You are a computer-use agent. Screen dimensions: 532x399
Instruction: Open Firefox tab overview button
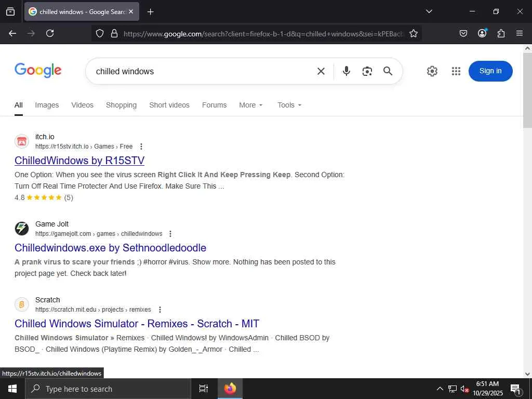point(10,11)
